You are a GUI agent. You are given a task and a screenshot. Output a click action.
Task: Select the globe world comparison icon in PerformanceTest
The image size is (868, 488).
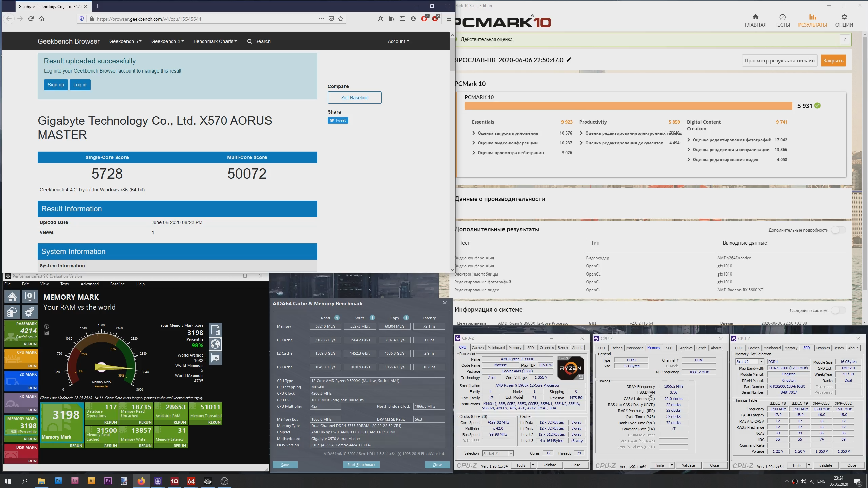pyautogui.click(x=215, y=344)
